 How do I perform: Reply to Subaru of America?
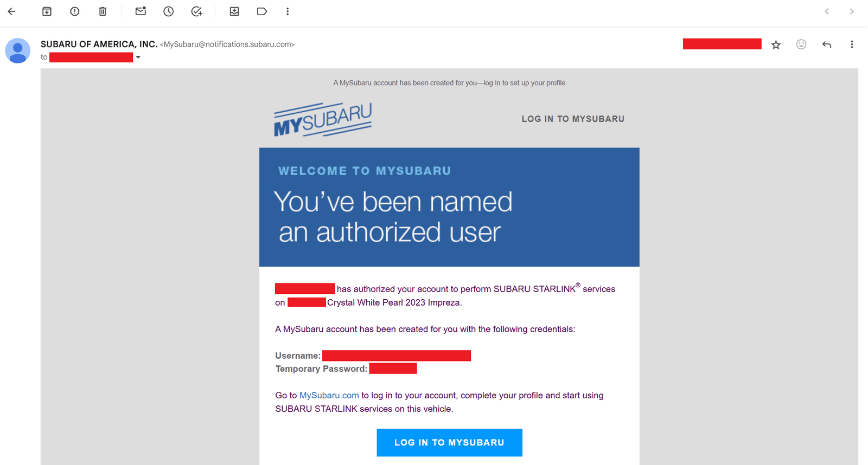coord(827,44)
